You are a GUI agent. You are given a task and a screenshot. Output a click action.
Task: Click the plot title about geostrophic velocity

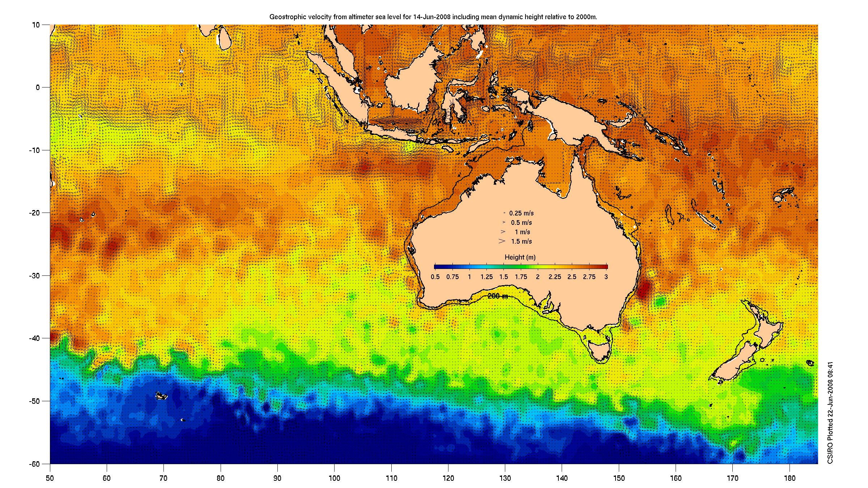point(433,17)
